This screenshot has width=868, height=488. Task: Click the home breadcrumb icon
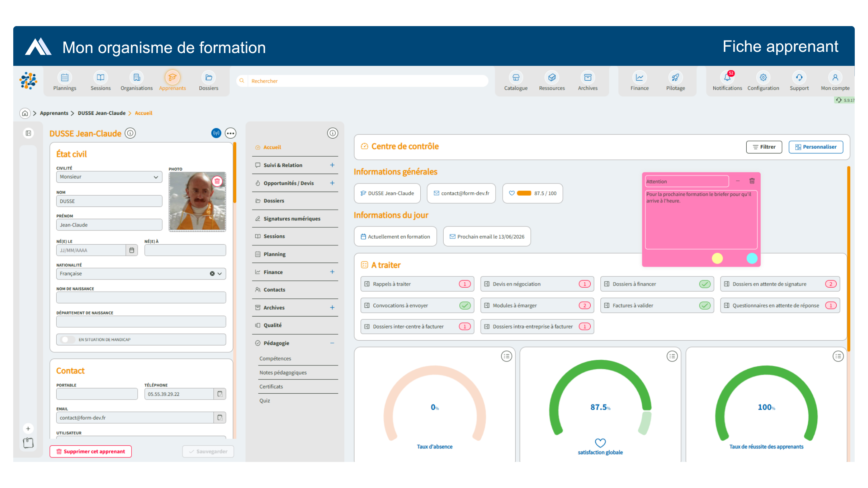25,113
